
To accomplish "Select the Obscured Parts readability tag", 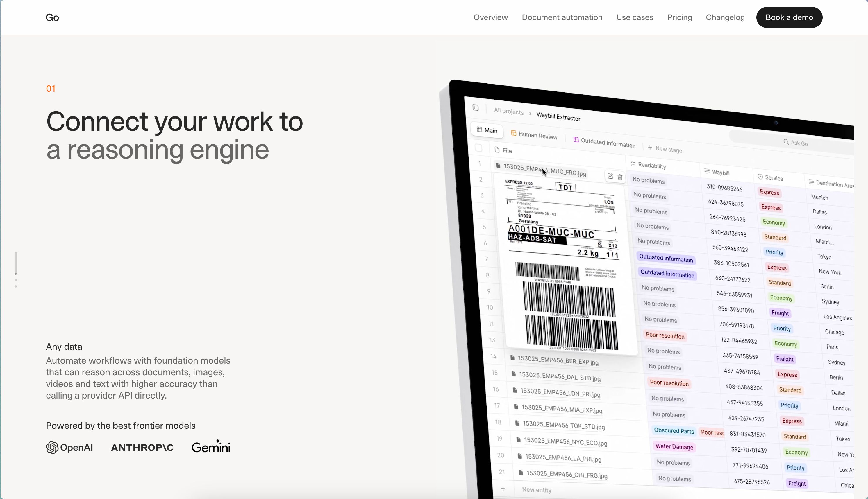I will click(x=674, y=431).
